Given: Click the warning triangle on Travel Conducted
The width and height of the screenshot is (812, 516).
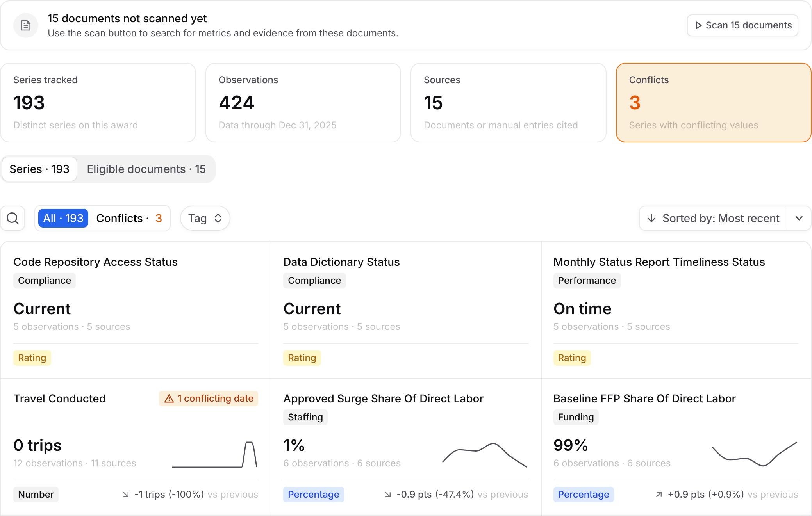Looking at the screenshot, I should [169, 399].
